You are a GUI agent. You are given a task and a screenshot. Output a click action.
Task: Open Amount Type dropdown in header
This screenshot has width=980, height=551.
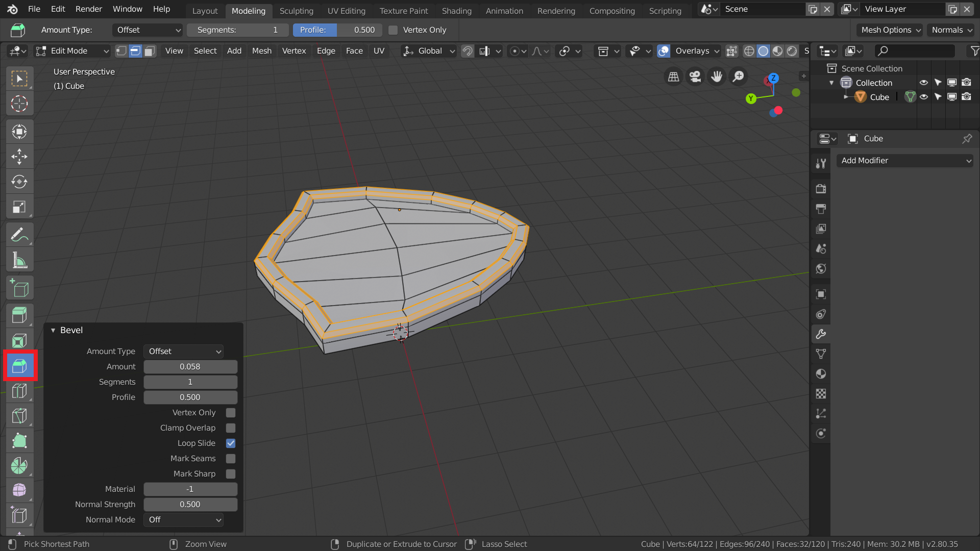pyautogui.click(x=148, y=30)
